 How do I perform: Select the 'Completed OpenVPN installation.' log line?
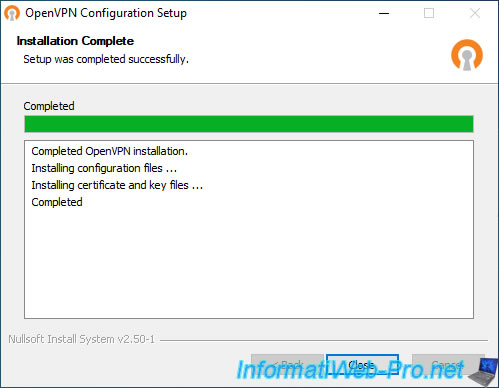point(110,151)
